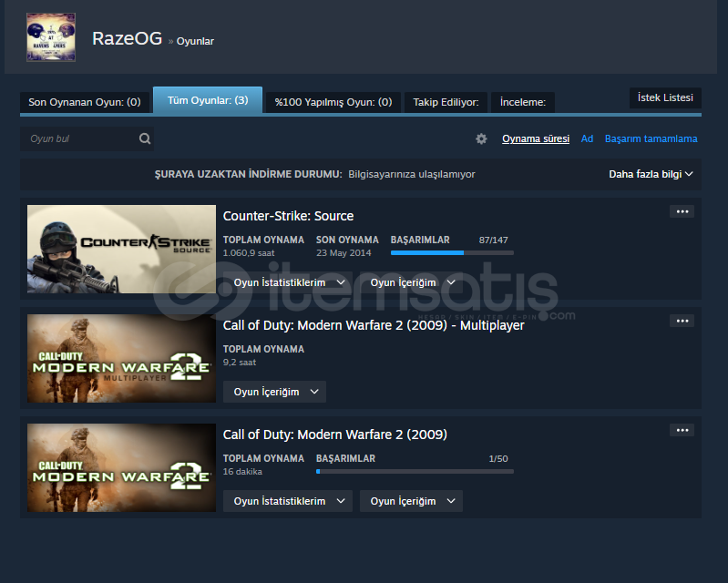Open Modern Warfare 2 Multiplayer cover image
The width and height of the screenshot is (728, 583).
(122, 358)
